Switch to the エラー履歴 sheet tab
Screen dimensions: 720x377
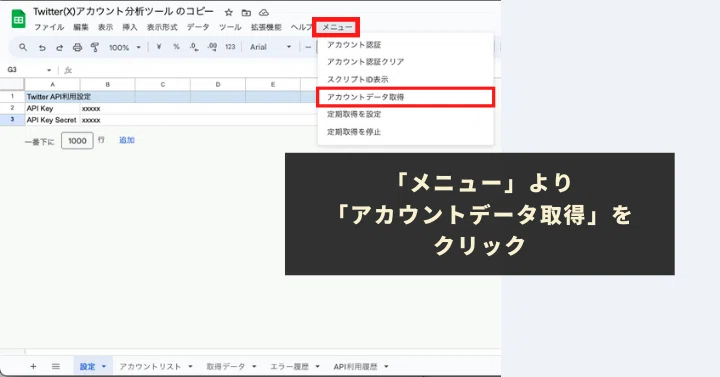[289, 366]
